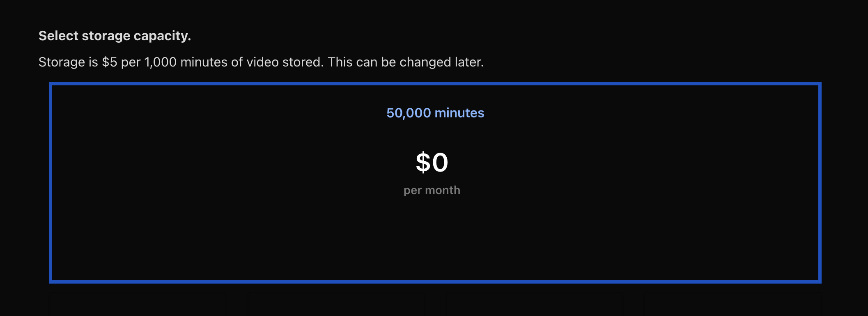Click the left blue border of the selected card

point(51,183)
